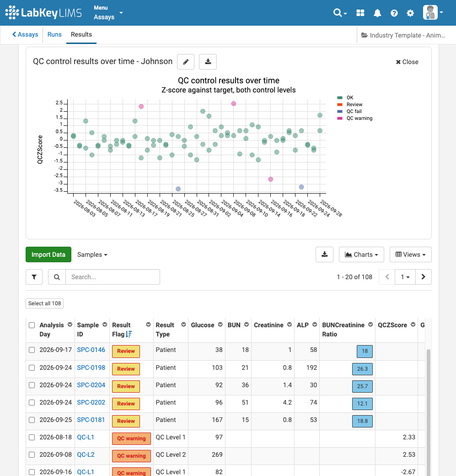Switch to the Runs tab
456x476 pixels.
pos(54,35)
